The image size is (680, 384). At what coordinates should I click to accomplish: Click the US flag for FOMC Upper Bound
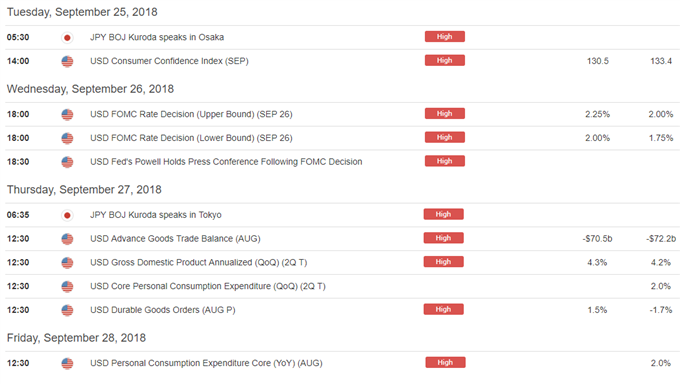[x=67, y=115]
